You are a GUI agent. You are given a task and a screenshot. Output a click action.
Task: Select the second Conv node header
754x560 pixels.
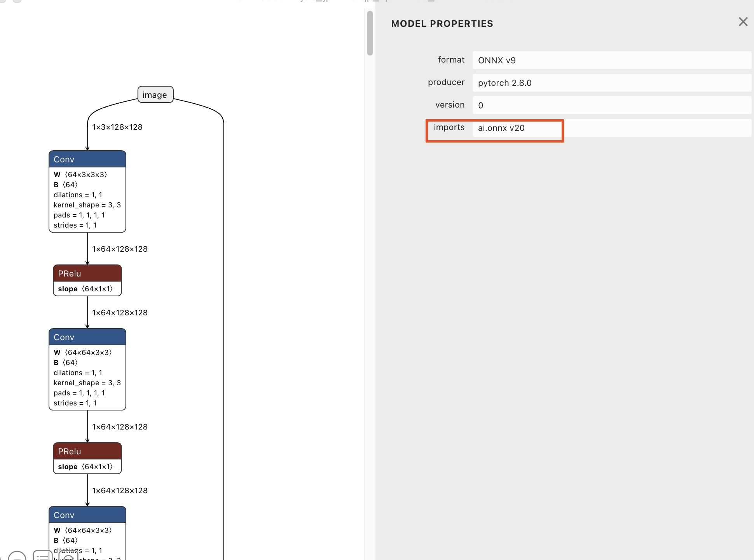[x=87, y=337]
